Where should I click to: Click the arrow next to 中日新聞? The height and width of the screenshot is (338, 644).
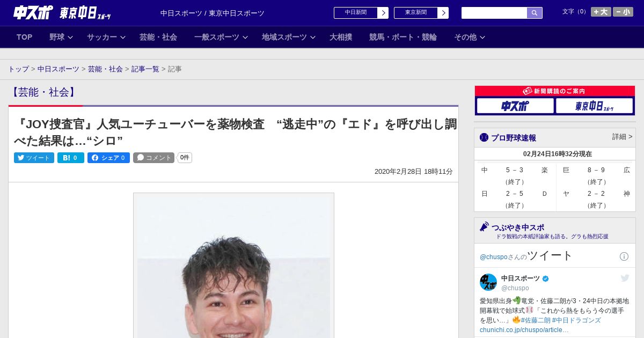[383, 13]
